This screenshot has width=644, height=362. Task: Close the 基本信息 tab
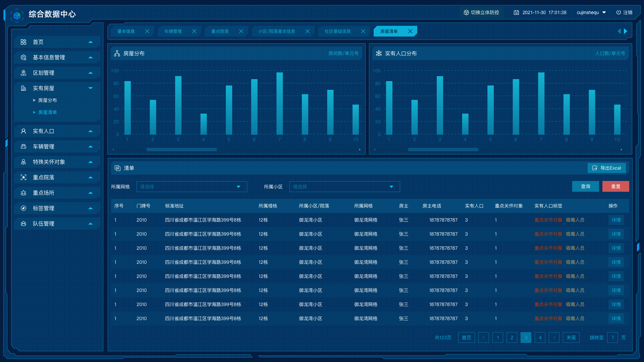(x=147, y=31)
